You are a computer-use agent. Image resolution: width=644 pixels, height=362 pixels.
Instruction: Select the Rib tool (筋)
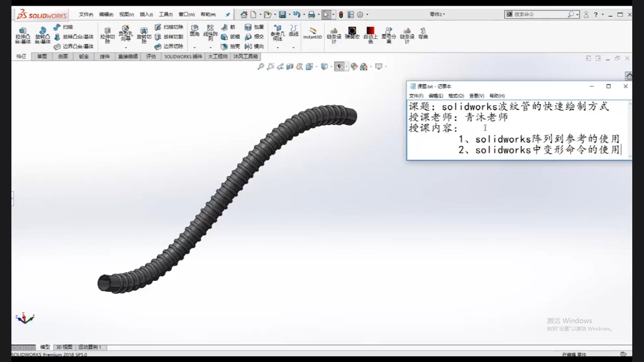click(228, 27)
